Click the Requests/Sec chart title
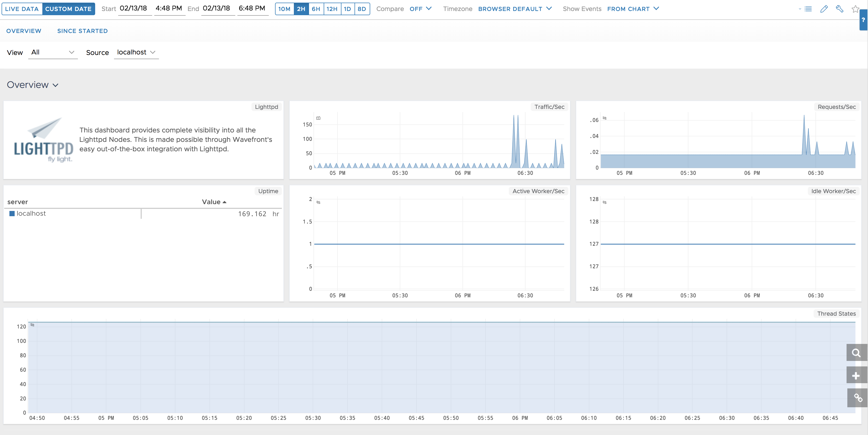This screenshot has height=435, width=868. coord(837,107)
